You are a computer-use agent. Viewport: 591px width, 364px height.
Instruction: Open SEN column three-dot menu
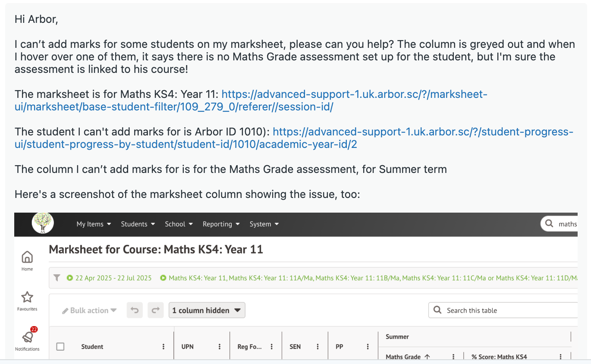[x=318, y=347]
